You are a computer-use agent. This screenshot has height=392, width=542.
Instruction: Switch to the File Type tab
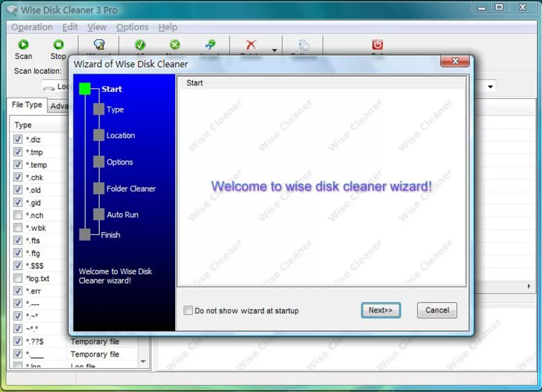(26, 105)
